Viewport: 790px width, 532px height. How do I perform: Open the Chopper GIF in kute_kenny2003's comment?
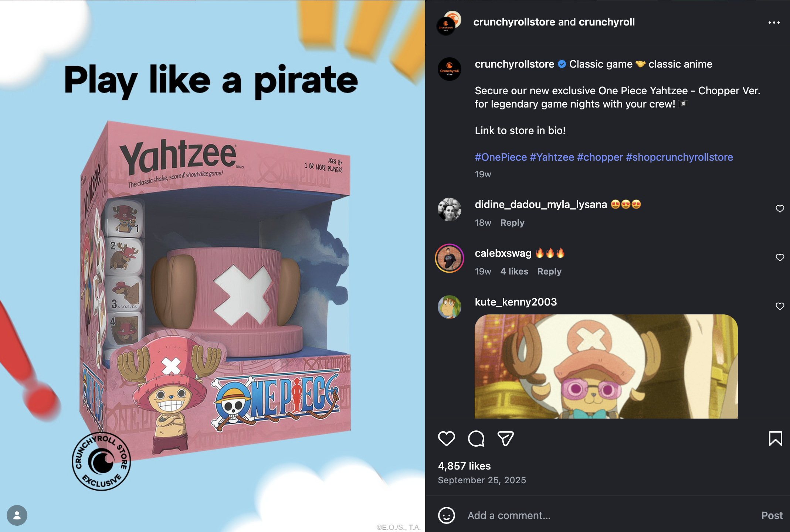pyautogui.click(x=606, y=366)
